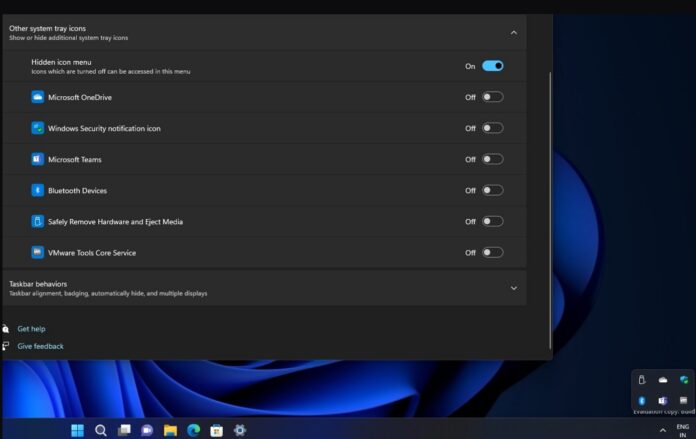Open Microsoft Store from the taskbar
The width and height of the screenshot is (696, 439).
click(217, 430)
